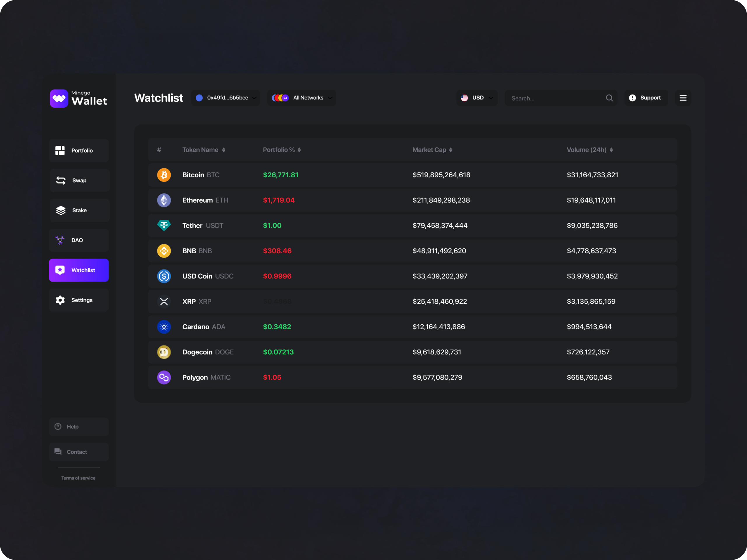Viewport: 747px width, 560px height.
Task: Click XRP market cap $25,418,460,922
Action: (440, 301)
